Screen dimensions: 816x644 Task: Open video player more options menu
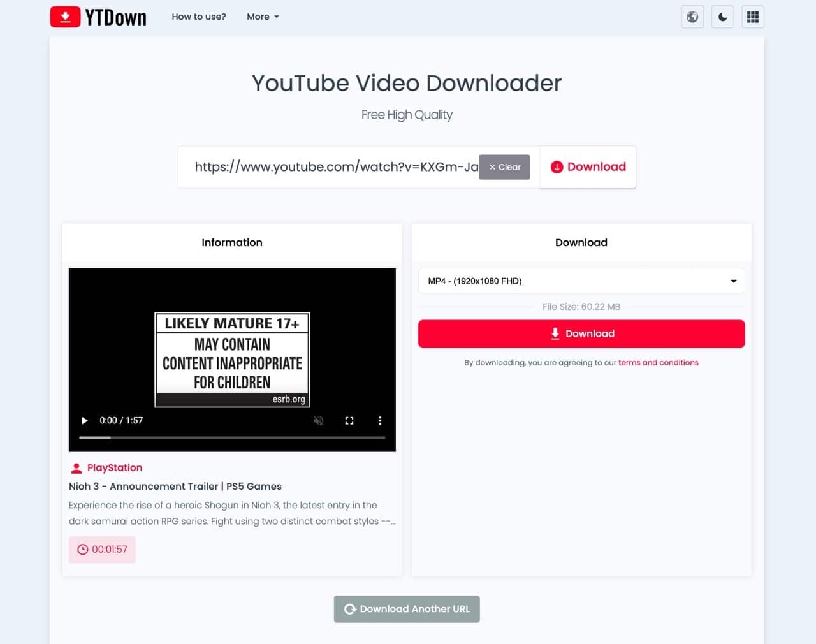click(x=380, y=421)
